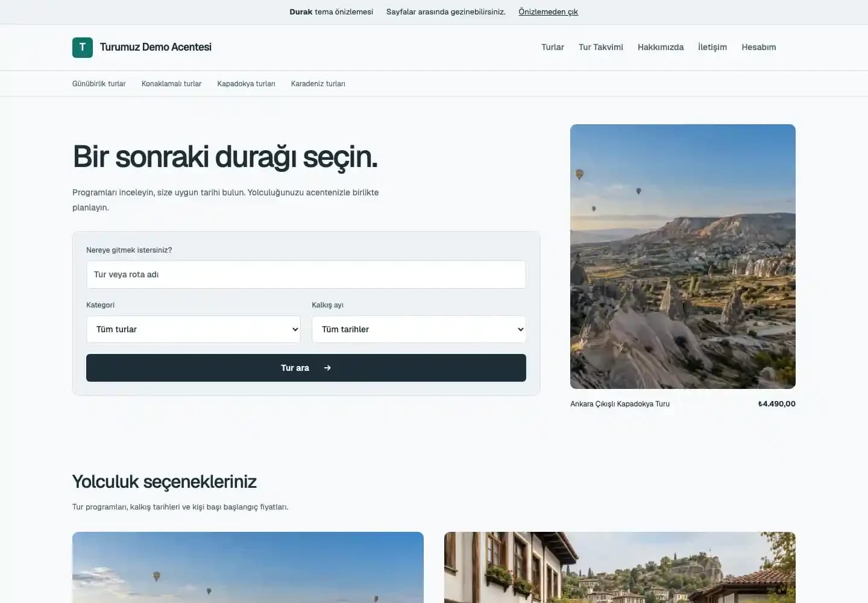Browse Karadeniz turları category

click(318, 84)
